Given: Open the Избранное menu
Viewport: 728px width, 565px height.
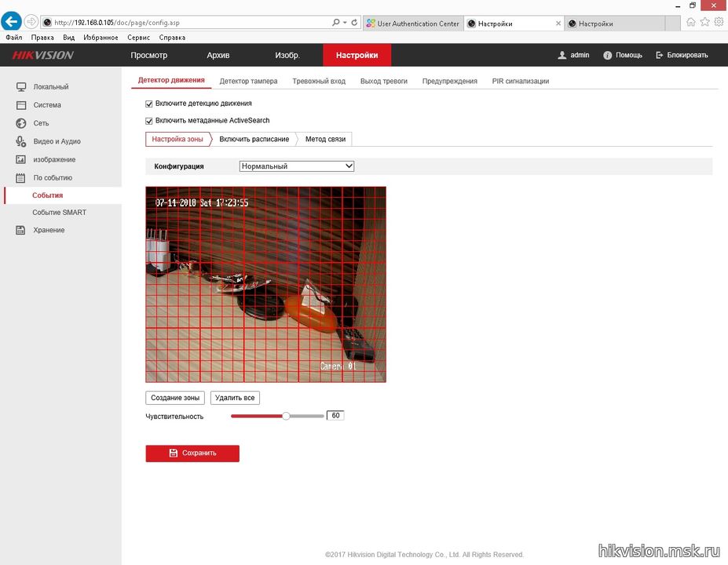Looking at the screenshot, I should tap(101, 38).
